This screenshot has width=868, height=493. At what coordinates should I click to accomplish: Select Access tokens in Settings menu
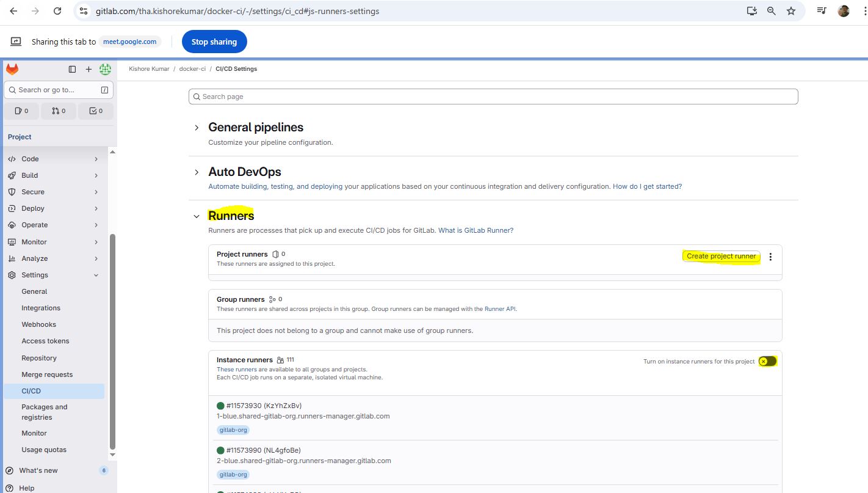45,341
